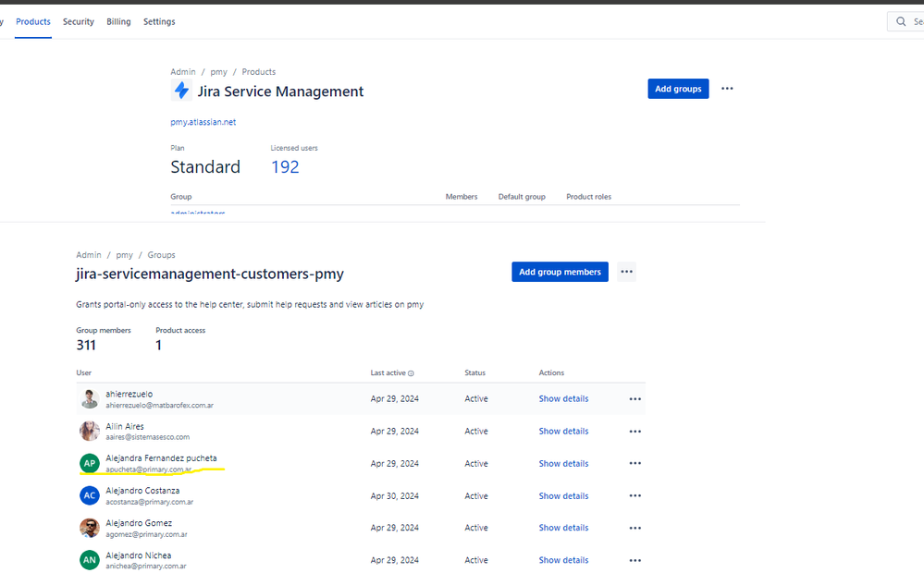Image resolution: width=924 pixels, height=573 pixels.
Task: Open the actions menu for ahierrezuelo
Action: [634, 398]
